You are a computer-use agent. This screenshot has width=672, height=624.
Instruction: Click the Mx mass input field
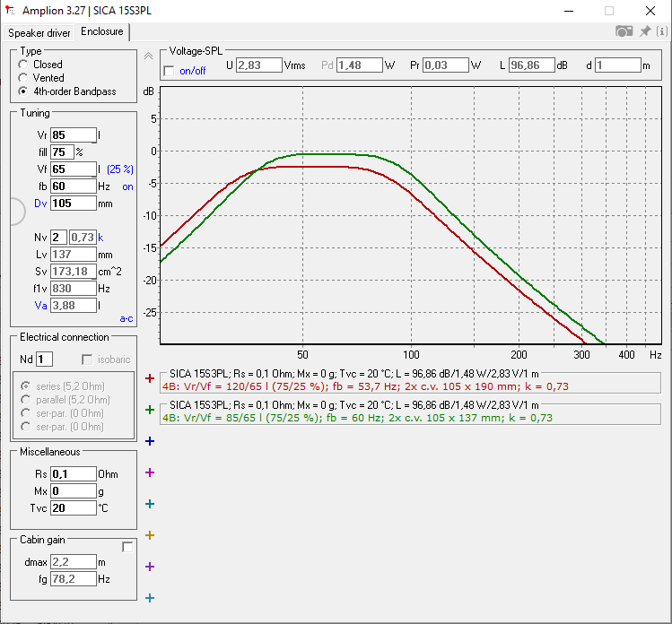[74, 491]
